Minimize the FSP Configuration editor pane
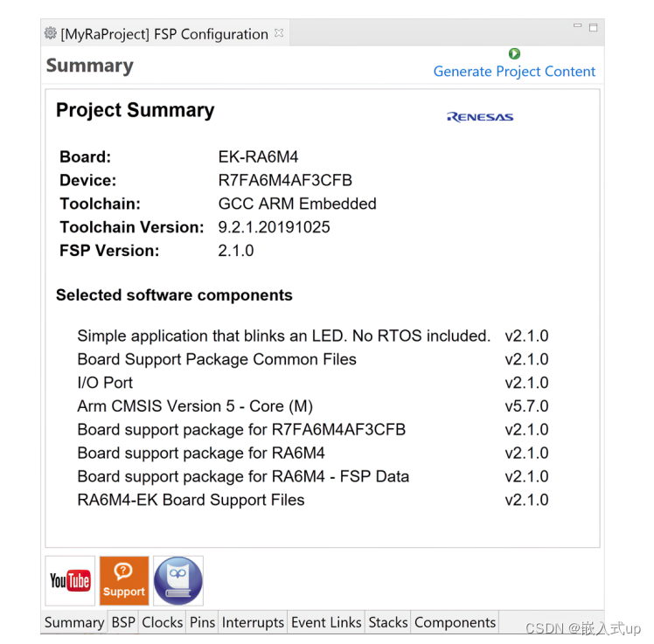Screen dimensions: 654x644 point(577,26)
